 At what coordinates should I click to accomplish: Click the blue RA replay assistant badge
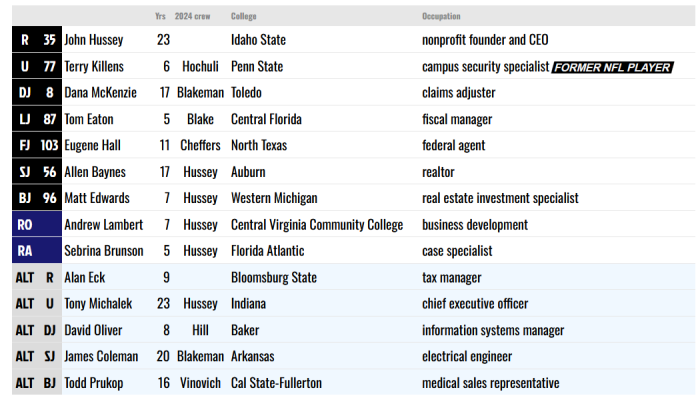click(37, 251)
